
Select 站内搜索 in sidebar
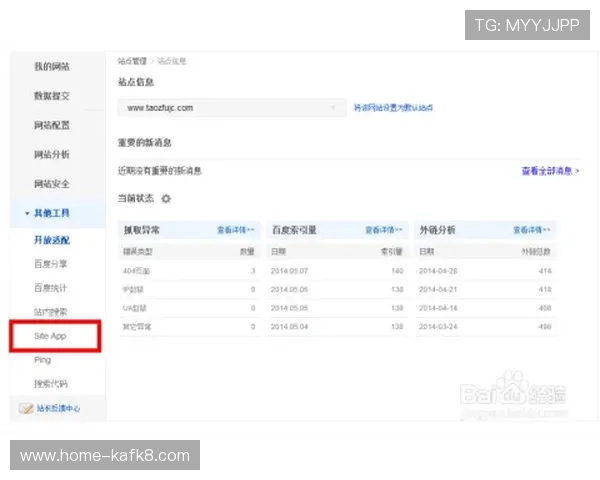(x=51, y=312)
